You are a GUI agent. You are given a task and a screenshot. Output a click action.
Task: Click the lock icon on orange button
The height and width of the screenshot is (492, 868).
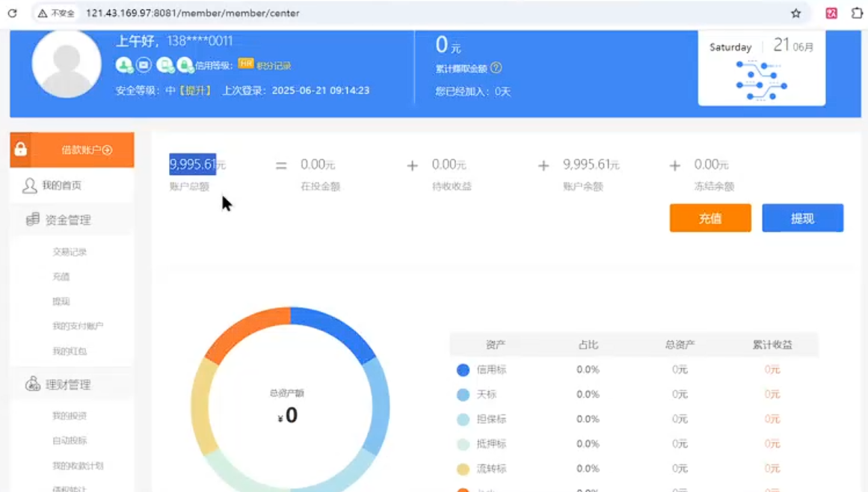click(x=20, y=150)
